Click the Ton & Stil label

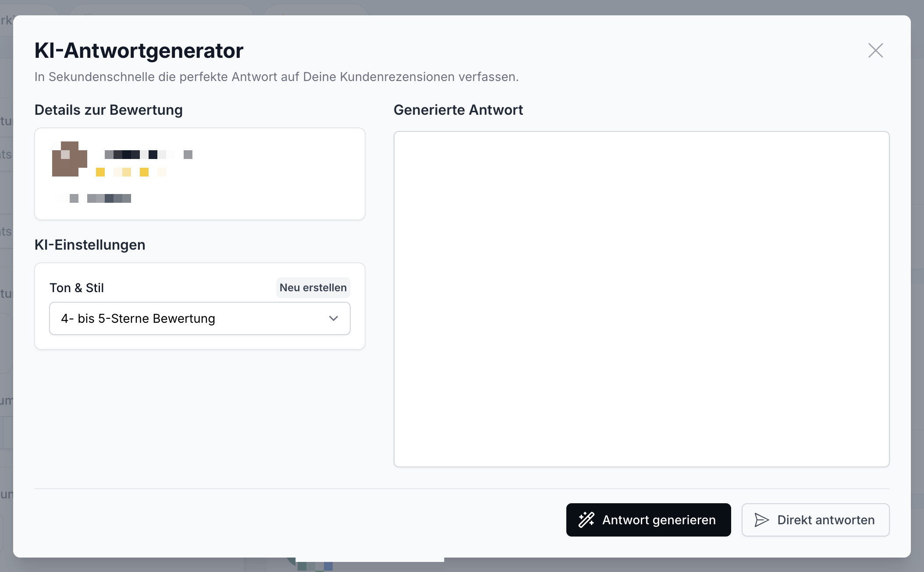[77, 288]
